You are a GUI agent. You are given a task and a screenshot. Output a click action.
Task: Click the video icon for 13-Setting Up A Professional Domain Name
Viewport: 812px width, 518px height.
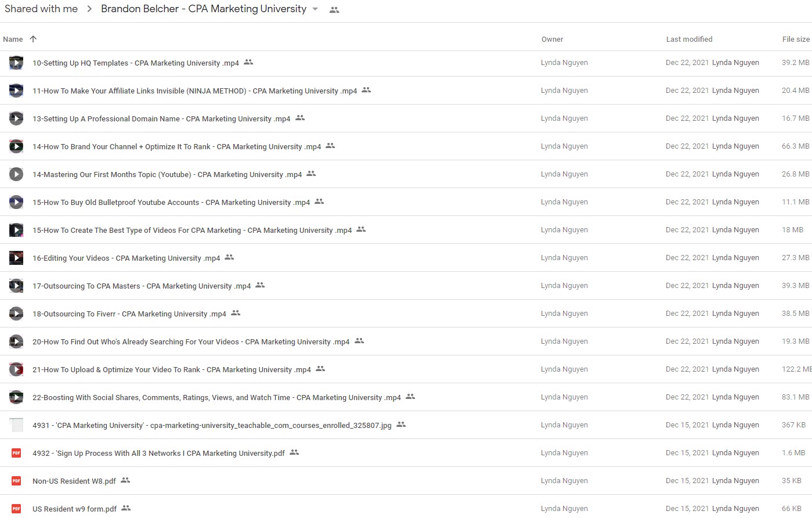tap(16, 118)
